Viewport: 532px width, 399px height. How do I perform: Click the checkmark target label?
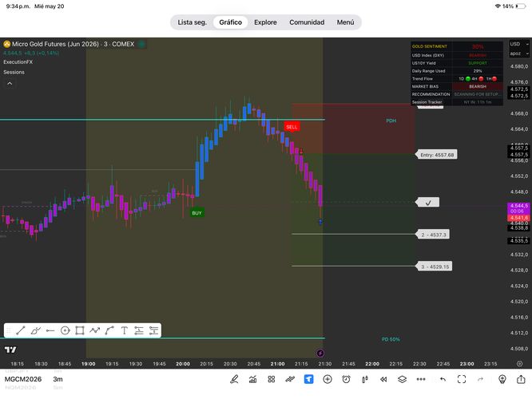pyautogui.click(x=428, y=203)
